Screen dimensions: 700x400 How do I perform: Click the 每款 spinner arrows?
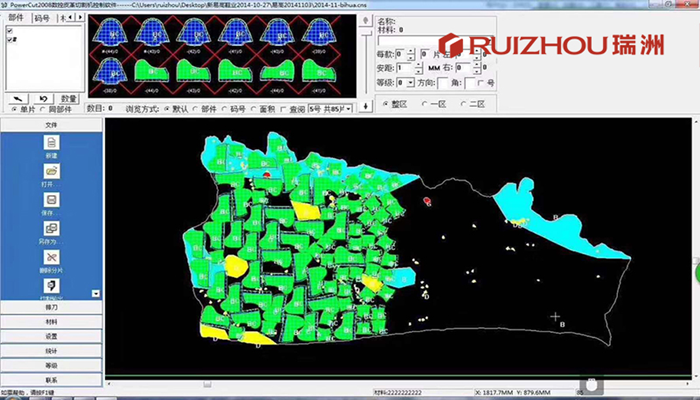411,54
